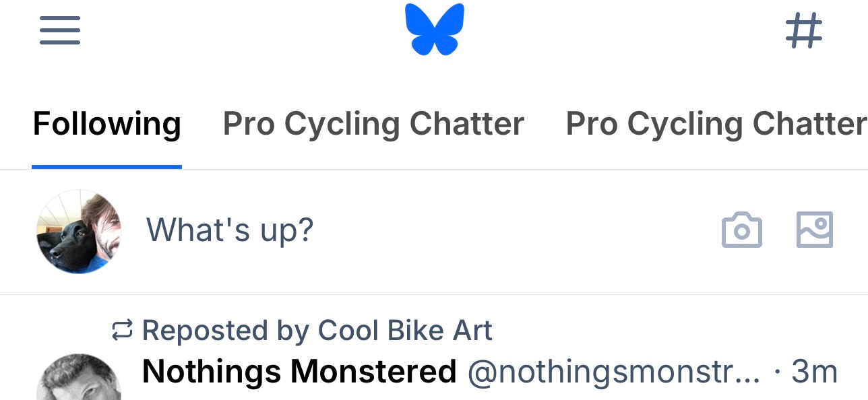Click the "What's up?" compose field

pos(230,230)
